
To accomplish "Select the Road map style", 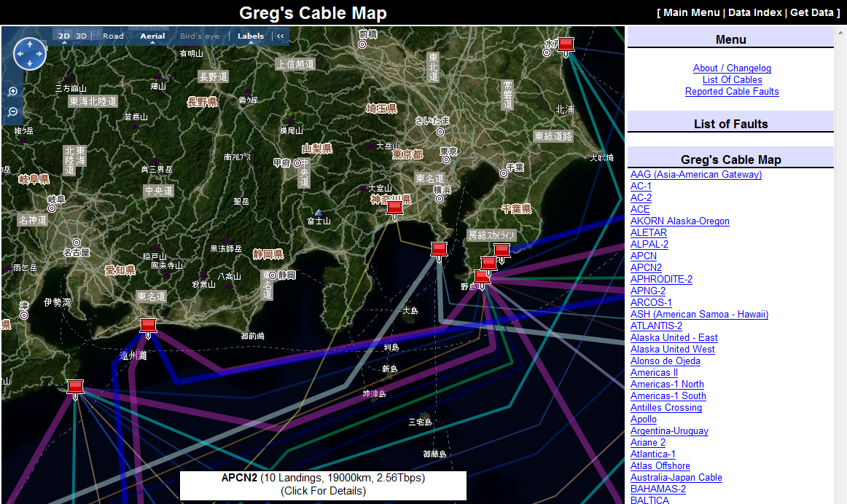I will pyautogui.click(x=114, y=36).
